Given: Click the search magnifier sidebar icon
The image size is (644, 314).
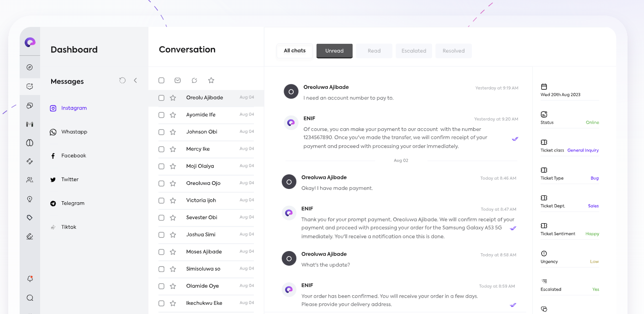Looking at the screenshot, I should 30,298.
